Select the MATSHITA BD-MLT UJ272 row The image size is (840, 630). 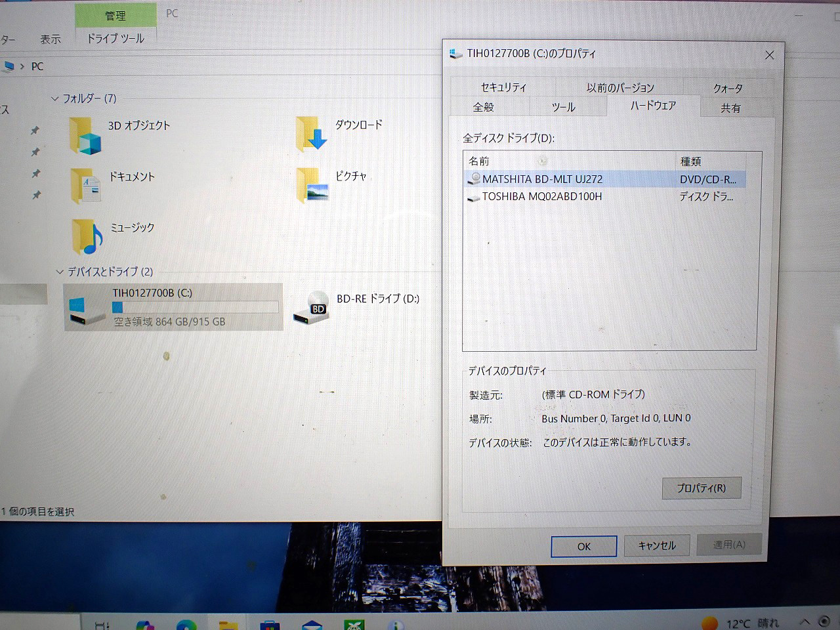(x=604, y=178)
